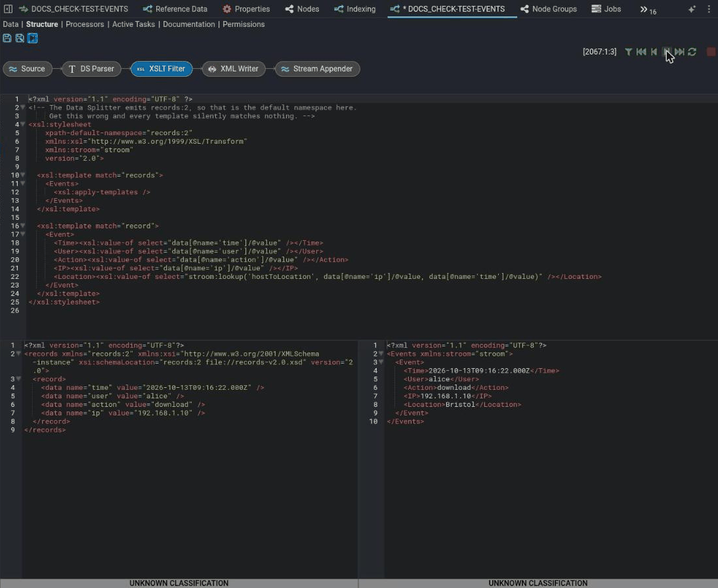Select the XML Writer pipeline element
The height and width of the screenshot is (588, 718).
(x=234, y=69)
